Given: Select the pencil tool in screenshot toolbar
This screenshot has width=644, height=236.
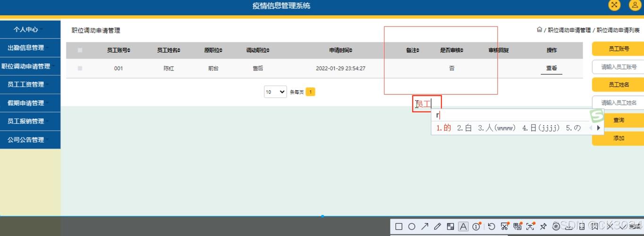Looking at the screenshot, I should [x=438, y=227].
